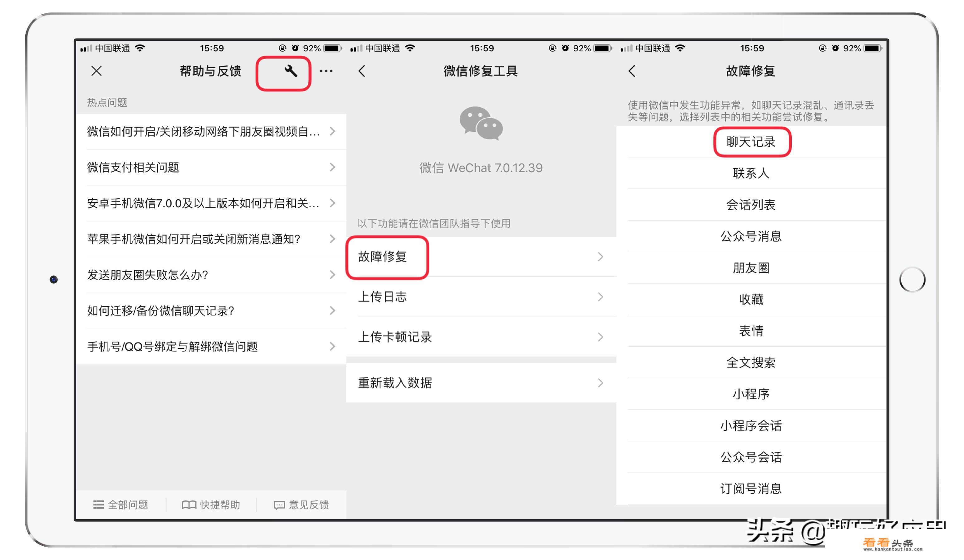Open 发送朋友圈失败怎么办 question
The width and height of the screenshot is (964, 560).
pyautogui.click(x=211, y=275)
